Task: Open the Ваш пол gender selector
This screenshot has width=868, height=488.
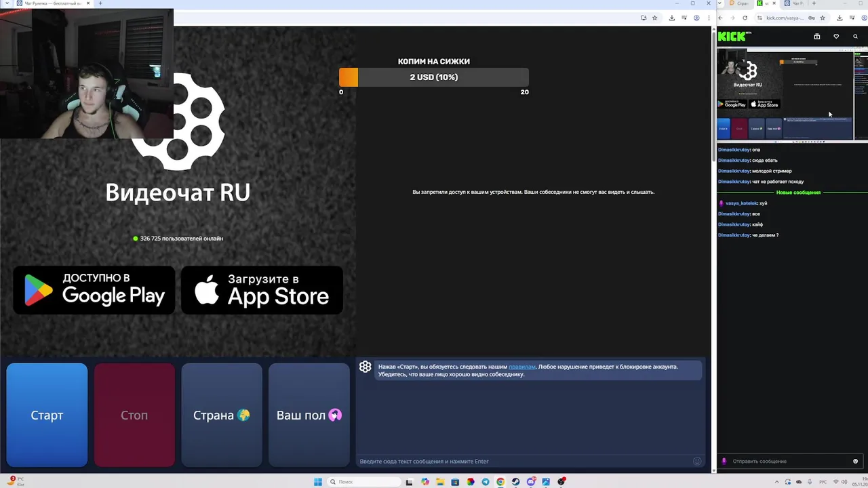Action: tap(309, 415)
